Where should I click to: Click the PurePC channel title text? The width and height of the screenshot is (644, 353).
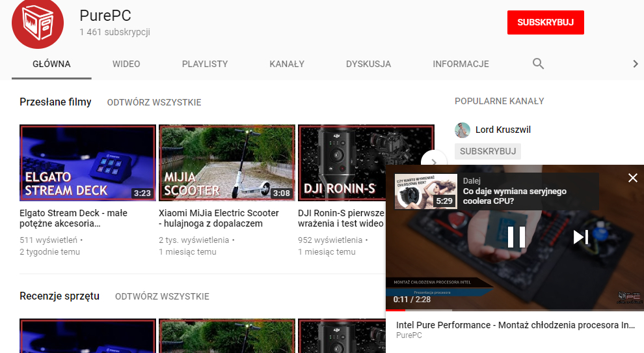pyautogui.click(x=105, y=16)
